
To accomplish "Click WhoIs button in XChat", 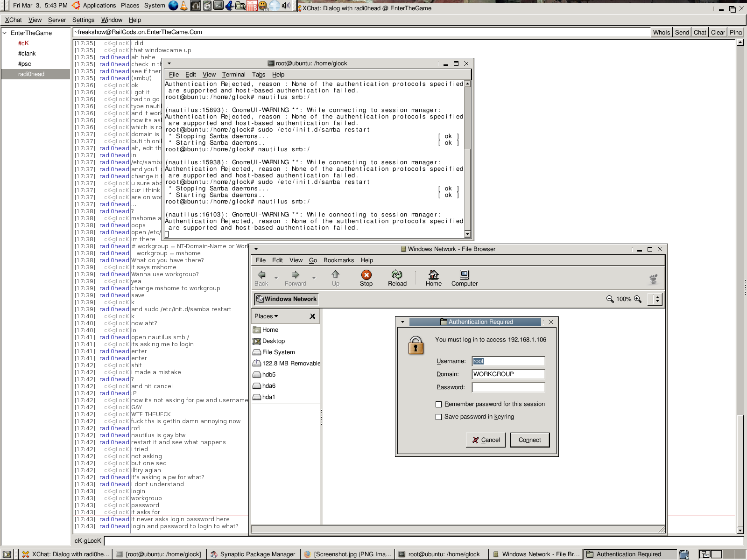I will coord(662,32).
